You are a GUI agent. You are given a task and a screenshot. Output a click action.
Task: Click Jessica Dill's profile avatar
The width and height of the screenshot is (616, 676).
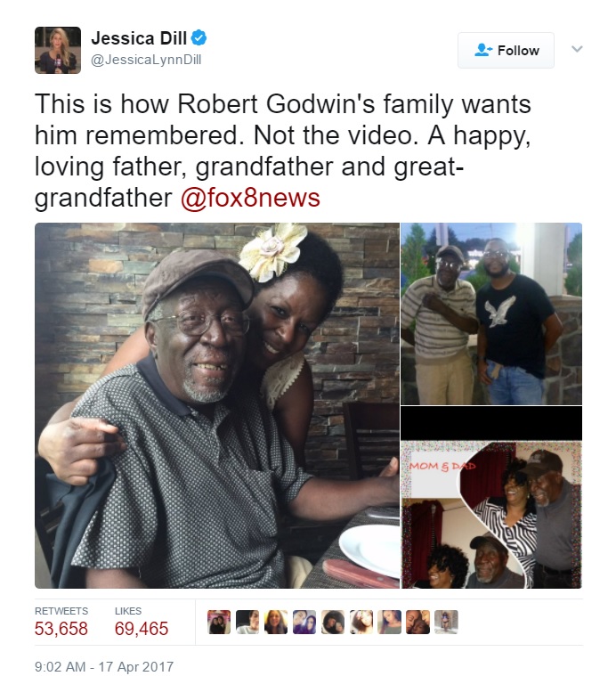[x=58, y=51]
